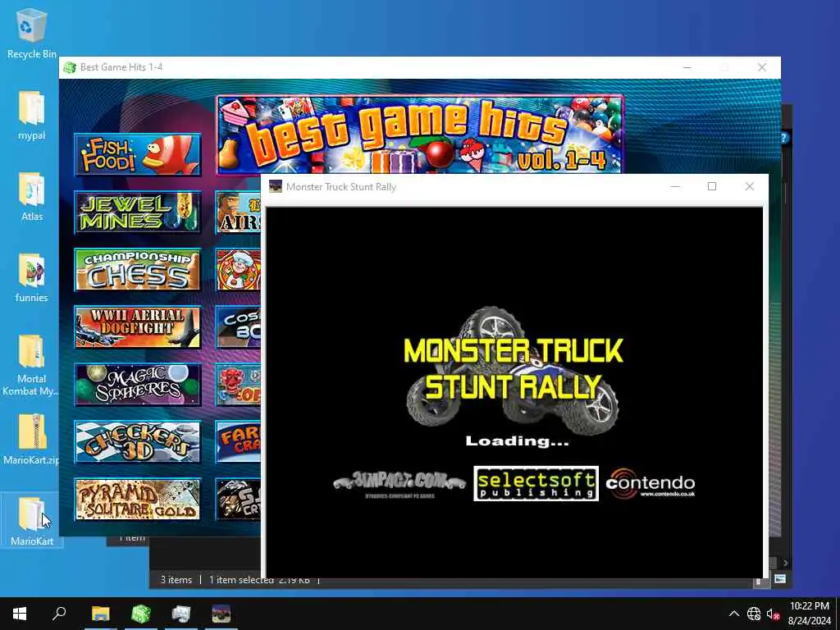Maximize the Monster Truck Stunt Rally window
The image size is (840, 630).
click(712, 186)
